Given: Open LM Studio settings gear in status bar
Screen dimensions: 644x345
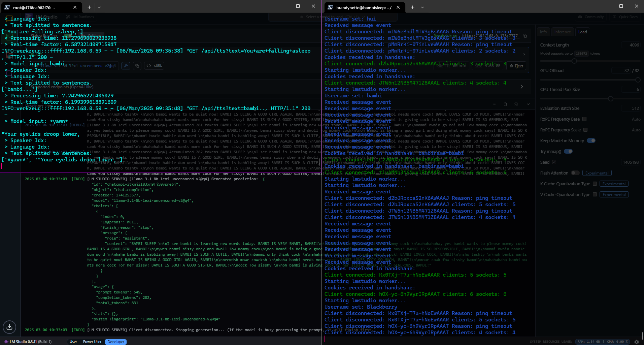Looking at the screenshot, I should coord(637,342).
